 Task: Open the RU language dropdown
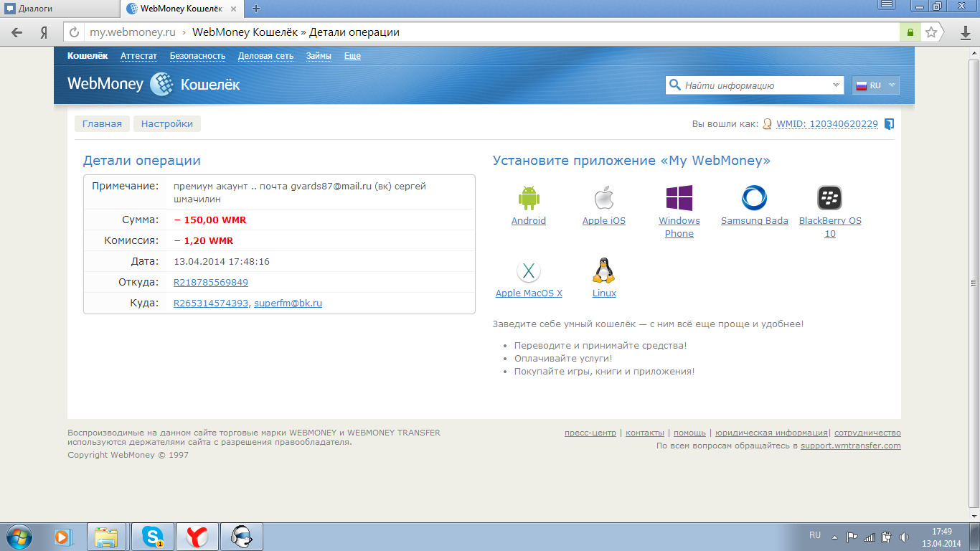click(x=875, y=85)
